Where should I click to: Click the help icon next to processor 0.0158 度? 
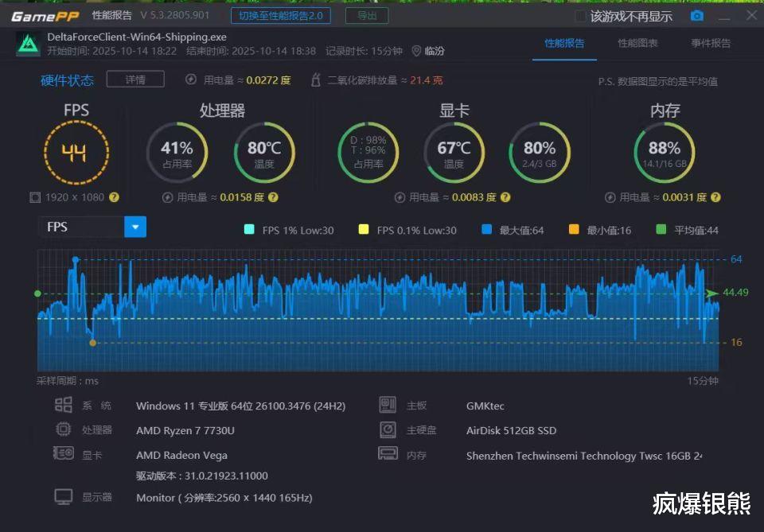[x=273, y=197]
